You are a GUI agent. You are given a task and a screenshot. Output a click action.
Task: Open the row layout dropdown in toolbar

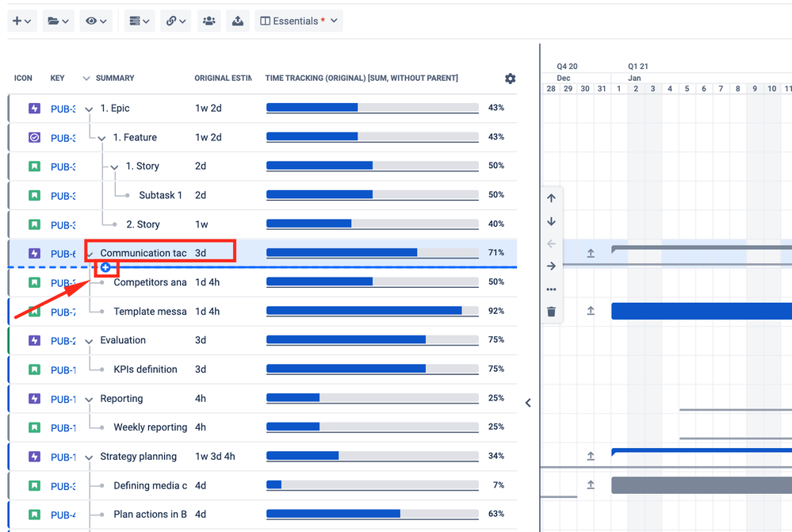pyautogui.click(x=140, y=21)
